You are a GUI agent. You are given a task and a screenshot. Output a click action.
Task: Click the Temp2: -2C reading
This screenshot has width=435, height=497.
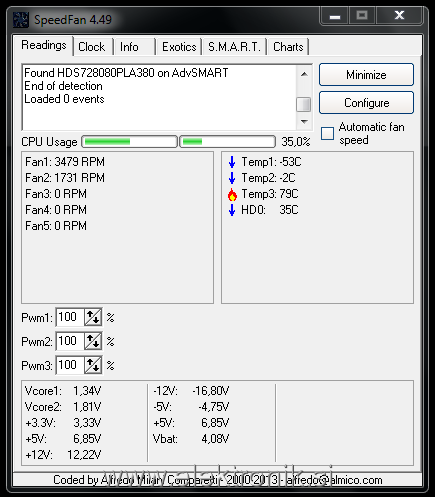[268, 178]
